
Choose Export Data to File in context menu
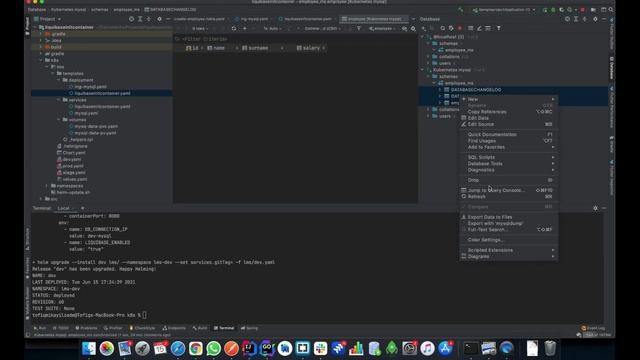pos(509,217)
